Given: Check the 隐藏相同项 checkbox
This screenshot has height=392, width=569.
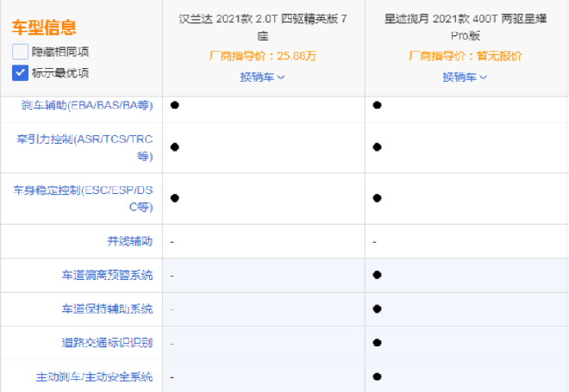Looking at the screenshot, I should (20, 52).
